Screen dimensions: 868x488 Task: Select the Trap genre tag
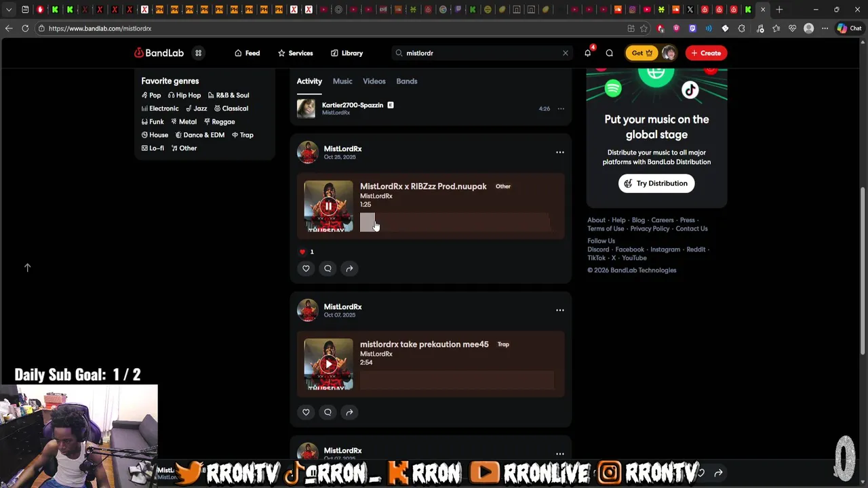click(243, 135)
